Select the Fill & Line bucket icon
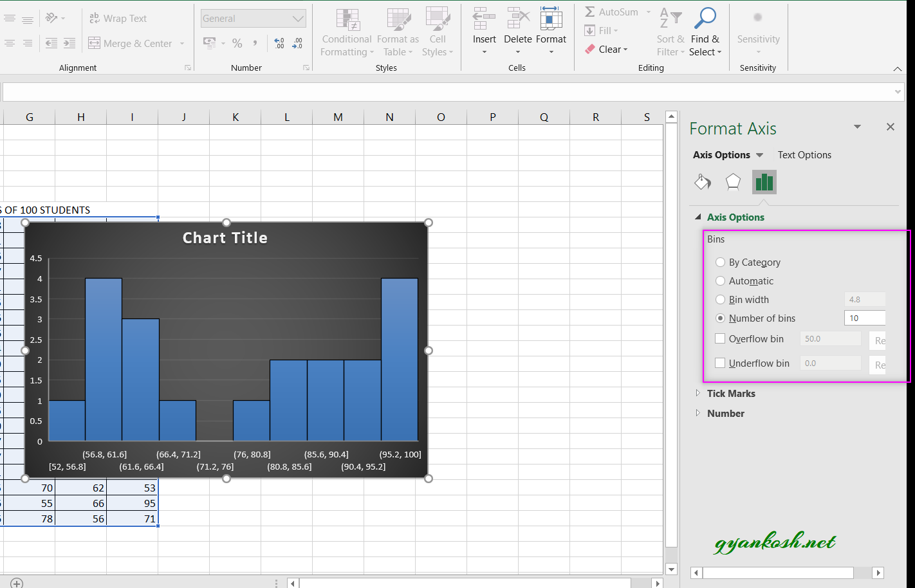The image size is (915, 588). click(703, 182)
